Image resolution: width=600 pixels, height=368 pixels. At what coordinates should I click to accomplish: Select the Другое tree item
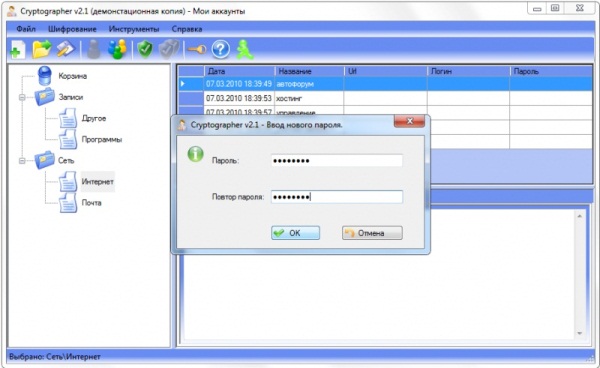(x=94, y=118)
